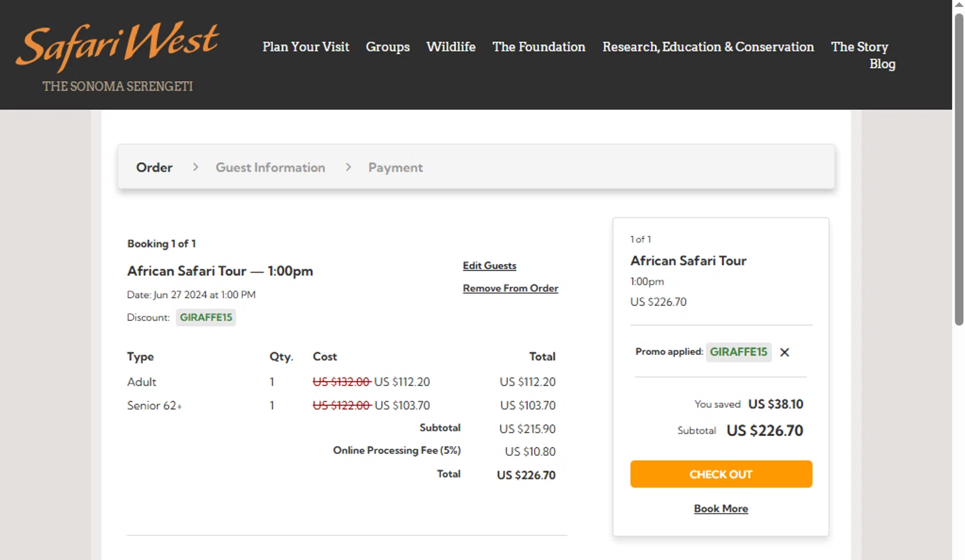Click the GIRAFFE15 promo badge in summary
Screen dimensions: 965x560
pos(738,352)
